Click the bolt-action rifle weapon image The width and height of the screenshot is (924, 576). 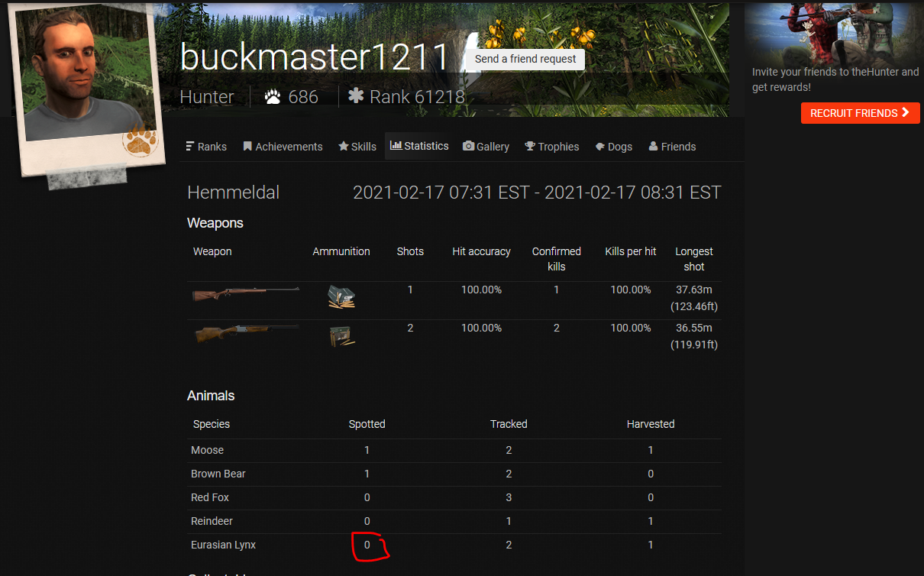click(245, 294)
